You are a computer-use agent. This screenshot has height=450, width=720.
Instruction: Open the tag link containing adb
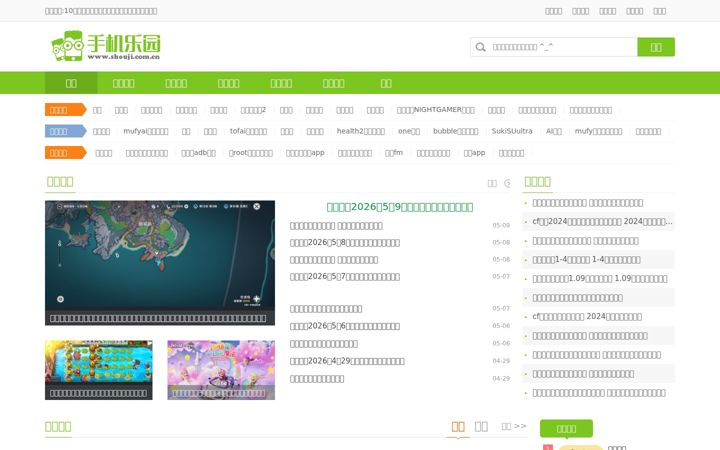198,153
